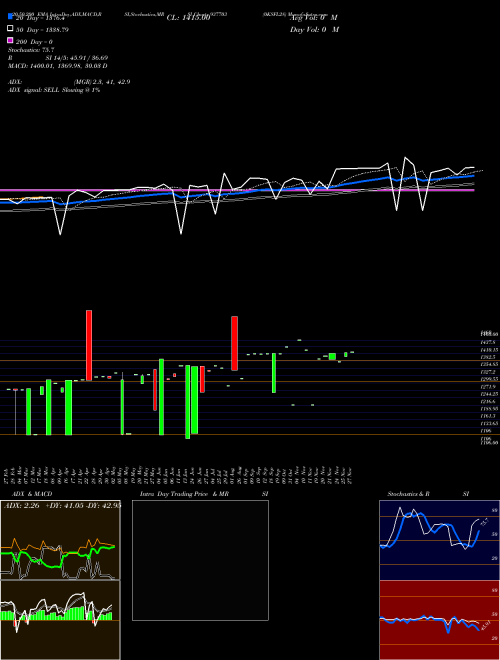
Task: Click the 1382.5 price axis label
Action: (x=488, y=357)
